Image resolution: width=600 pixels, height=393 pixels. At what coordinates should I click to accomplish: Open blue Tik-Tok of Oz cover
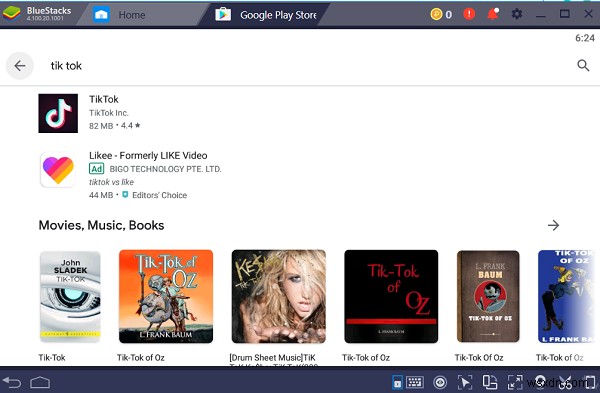coord(566,297)
